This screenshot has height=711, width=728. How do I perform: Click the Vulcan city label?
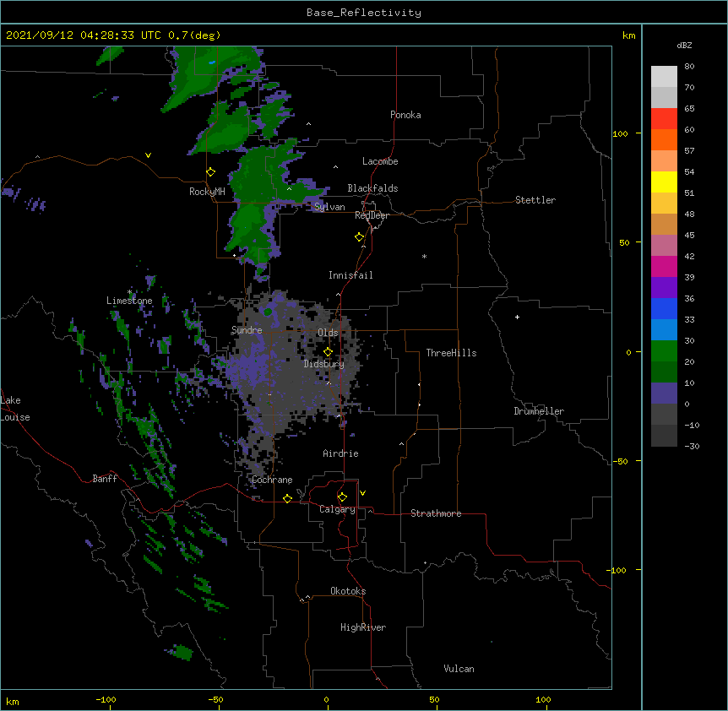point(459,669)
